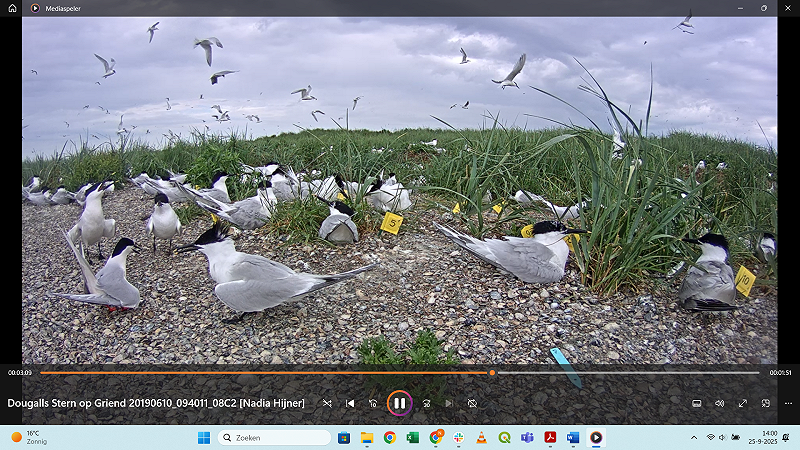Skip forward 30 seconds

tap(426, 403)
